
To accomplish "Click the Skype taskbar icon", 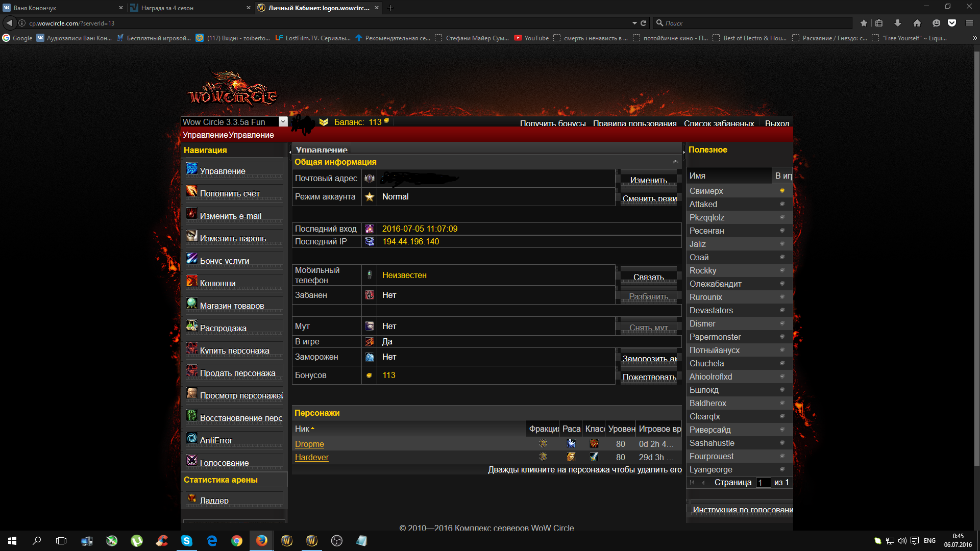I will (187, 541).
